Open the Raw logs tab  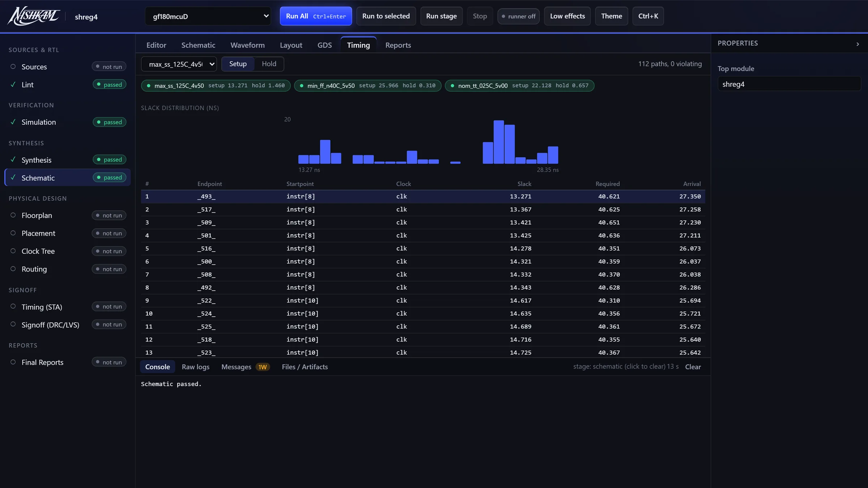pos(196,367)
